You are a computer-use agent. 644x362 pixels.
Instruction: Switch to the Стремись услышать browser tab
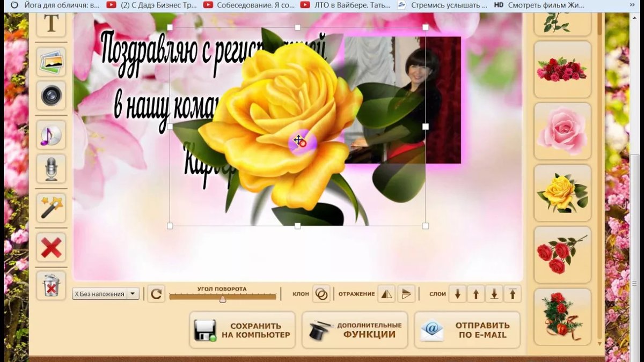(x=442, y=5)
